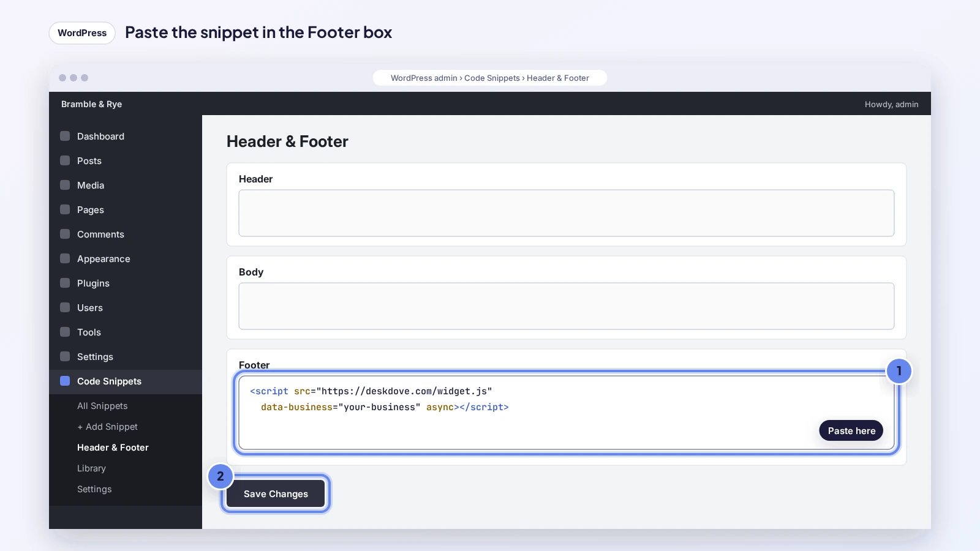Image resolution: width=980 pixels, height=551 pixels.
Task: Click the Pages sidebar icon
Action: 65,209
